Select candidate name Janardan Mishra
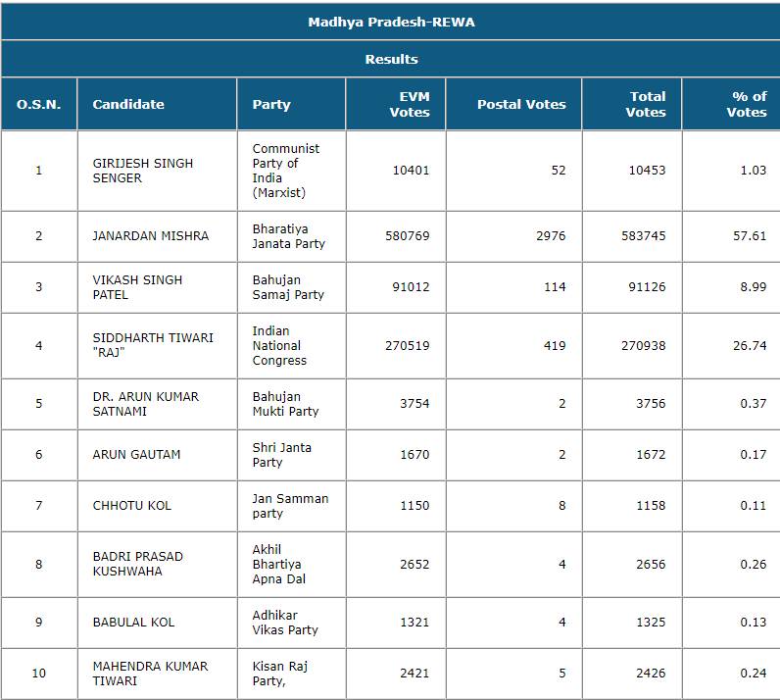Viewport: 780px width, 700px height. click(x=150, y=236)
